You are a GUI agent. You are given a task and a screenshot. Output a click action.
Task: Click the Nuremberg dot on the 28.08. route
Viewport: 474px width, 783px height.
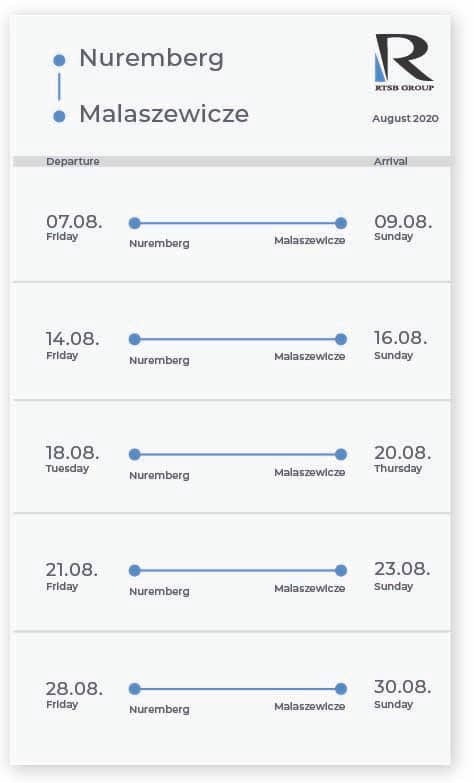(x=134, y=689)
